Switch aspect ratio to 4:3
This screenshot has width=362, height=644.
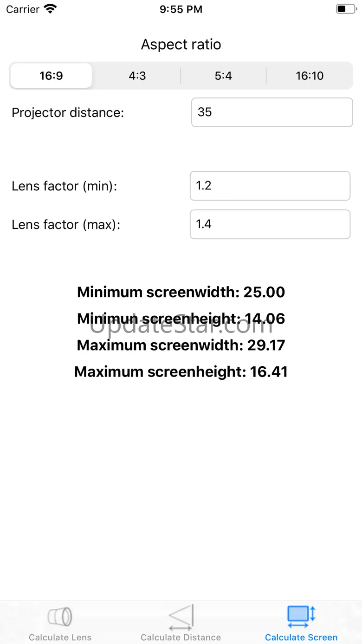pyautogui.click(x=137, y=76)
